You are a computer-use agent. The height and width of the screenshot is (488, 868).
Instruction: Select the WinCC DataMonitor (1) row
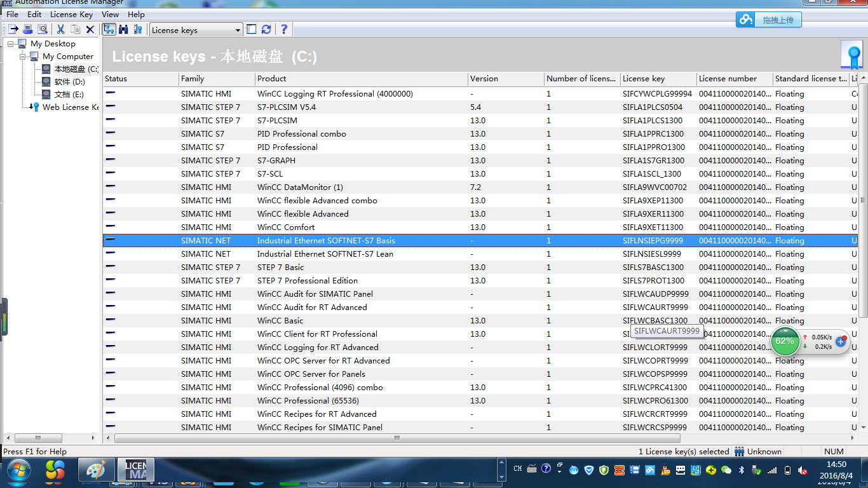coord(480,187)
